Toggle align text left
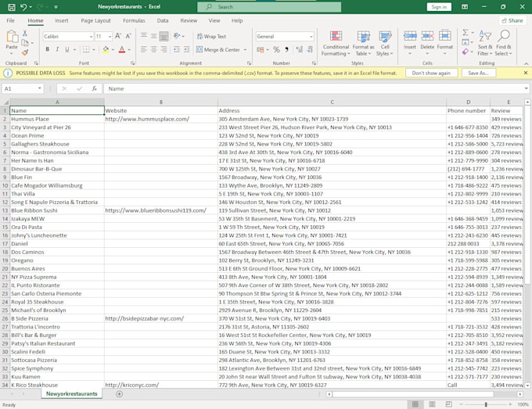This screenshot has height=409, width=532. click(x=144, y=49)
